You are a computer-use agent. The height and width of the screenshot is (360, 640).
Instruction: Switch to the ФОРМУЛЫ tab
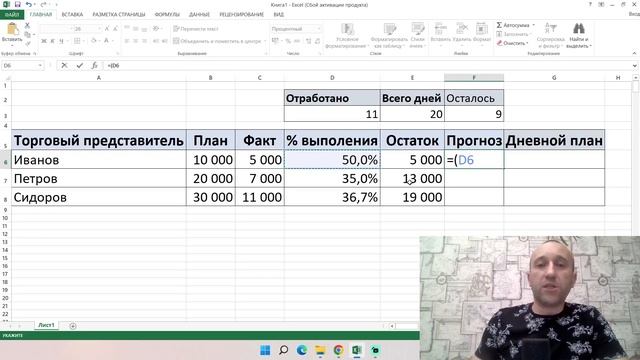click(x=167, y=14)
